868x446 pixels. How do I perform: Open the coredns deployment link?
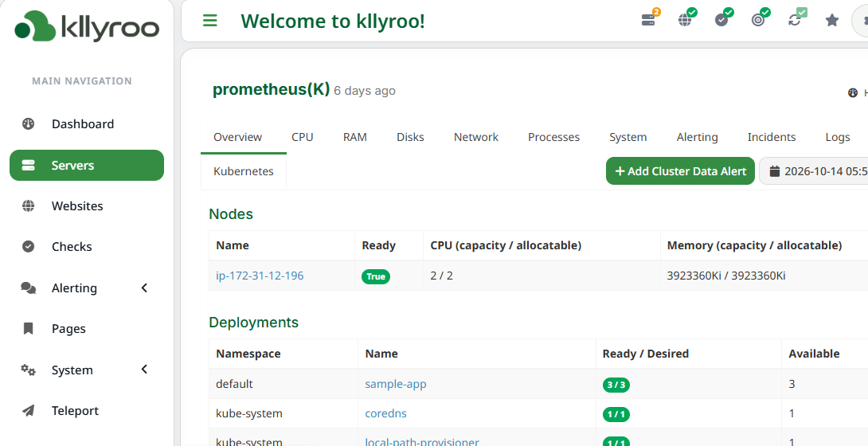386,413
